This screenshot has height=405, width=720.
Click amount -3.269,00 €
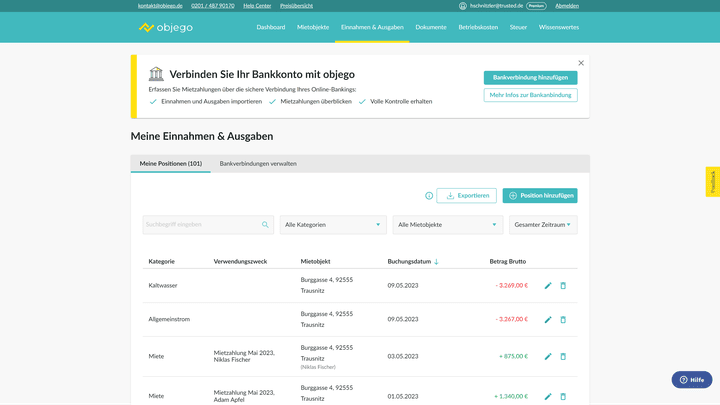pyautogui.click(x=512, y=286)
